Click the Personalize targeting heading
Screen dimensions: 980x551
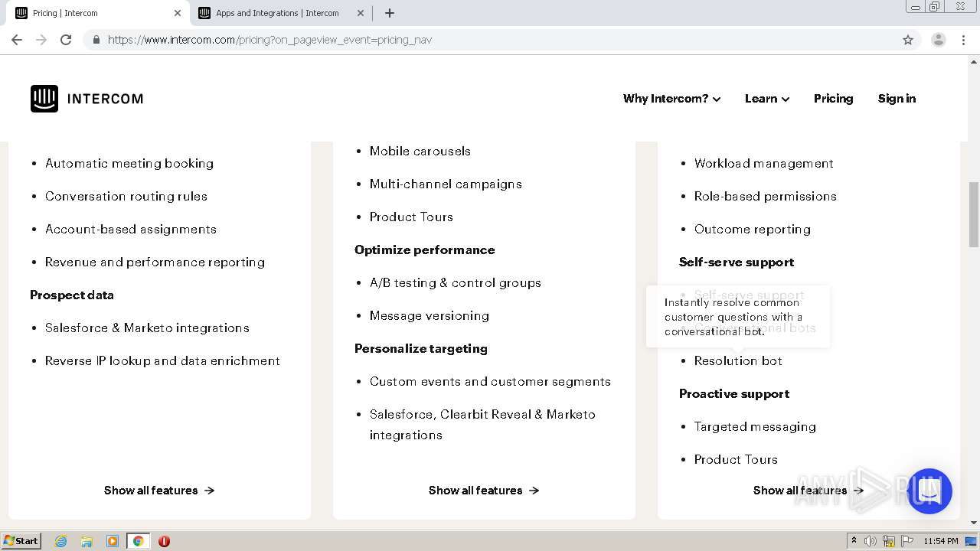(421, 348)
